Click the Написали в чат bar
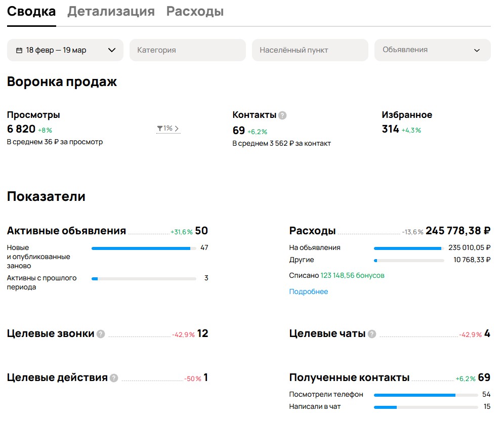The width and height of the screenshot is (504, 421). [x=426, y=407]
